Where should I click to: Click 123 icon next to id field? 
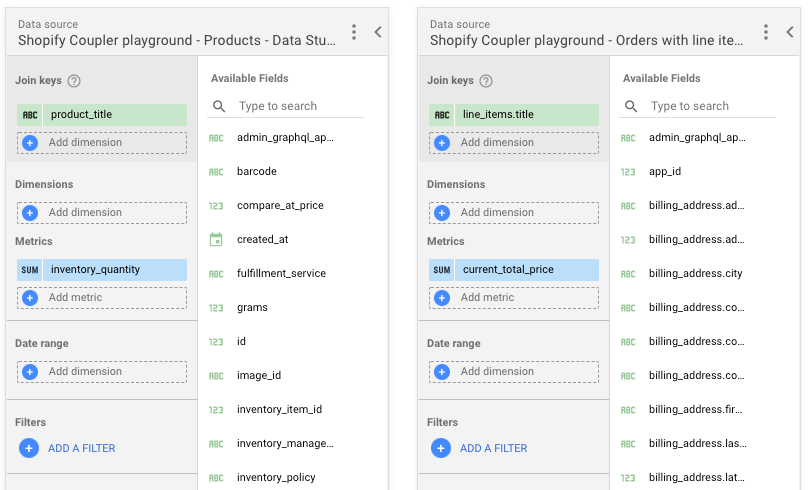[x=216, y=343]
